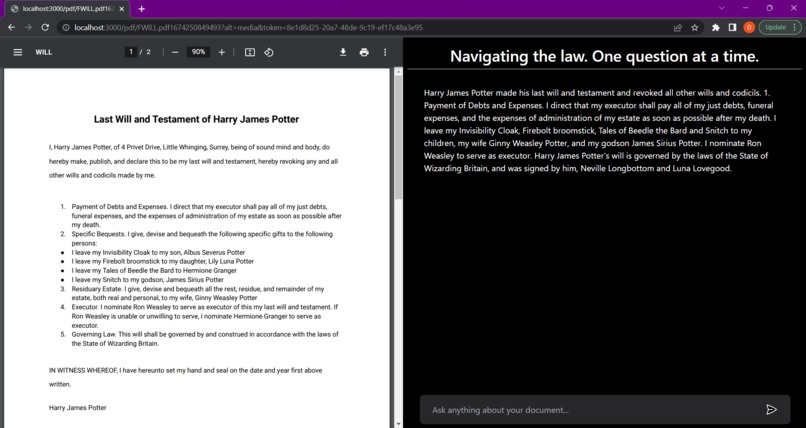Image resolution: width=806 pixels, height=428 pixels.
Task: Click the Governing Law clause
Action: click(x=205, y=339)
